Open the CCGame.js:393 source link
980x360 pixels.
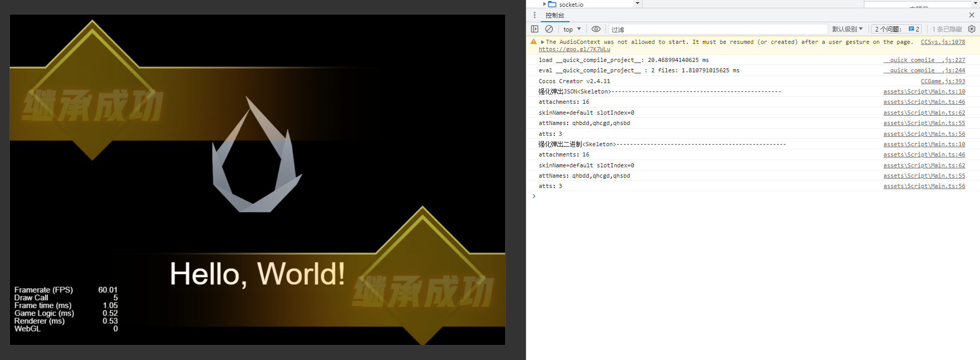point(943,81)
